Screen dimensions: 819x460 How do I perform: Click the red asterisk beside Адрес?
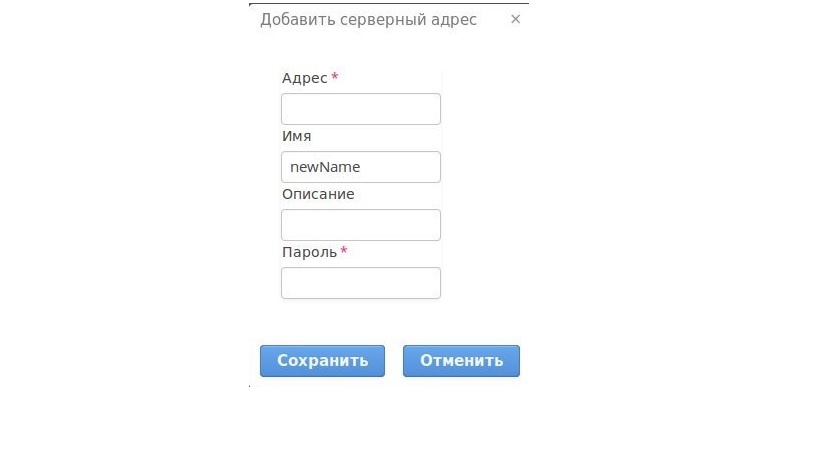335,78
